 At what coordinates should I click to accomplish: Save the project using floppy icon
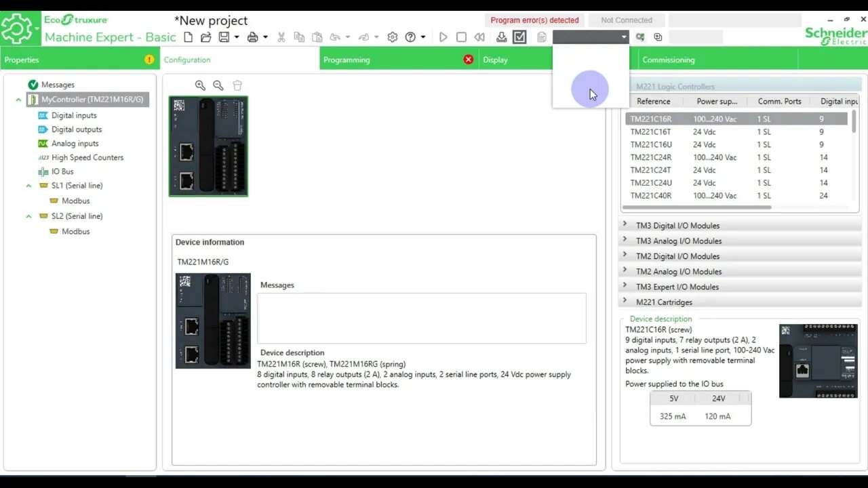click(x=224, y=37)
